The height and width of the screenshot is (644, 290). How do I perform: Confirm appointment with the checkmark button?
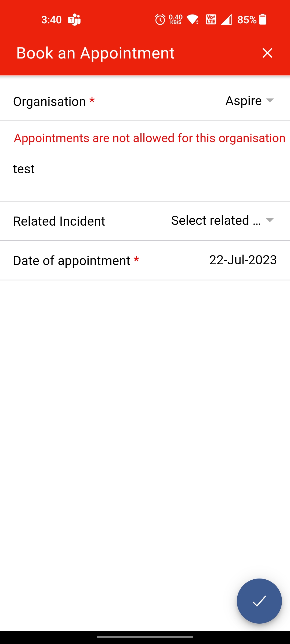click(x=259, y=601)
